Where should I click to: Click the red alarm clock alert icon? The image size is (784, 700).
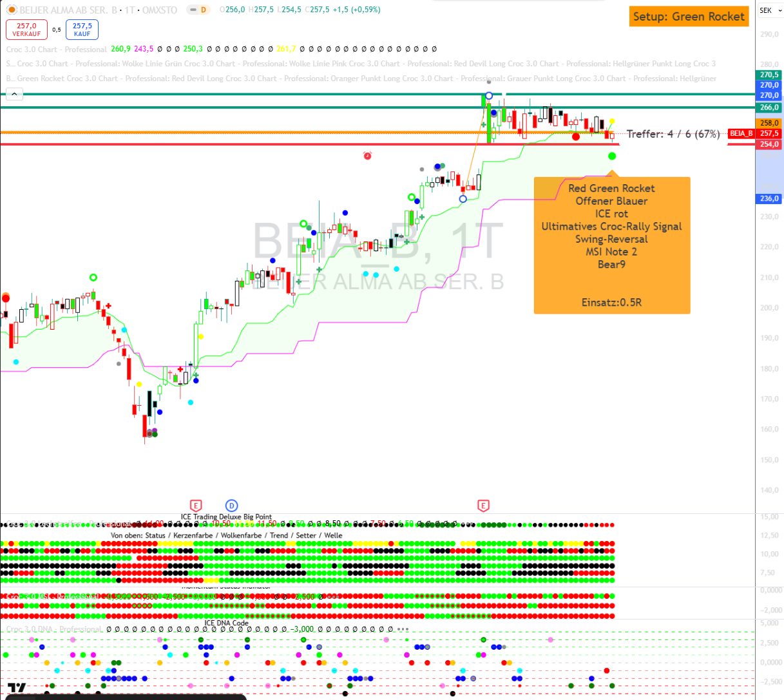click(x=367, y=156)
